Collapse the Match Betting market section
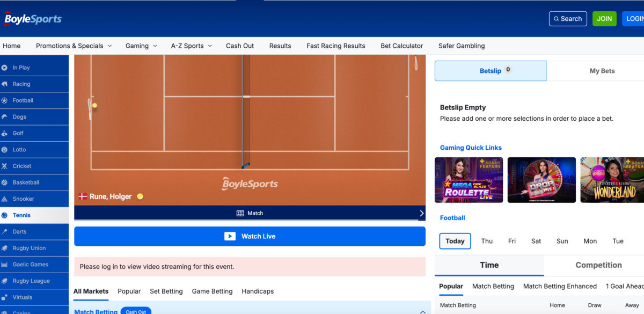644x314 pixels. point(422,312)
